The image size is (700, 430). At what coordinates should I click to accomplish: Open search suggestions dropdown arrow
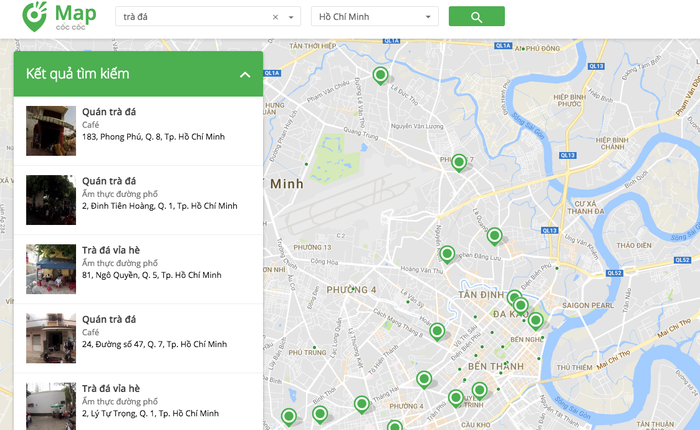point(291,17)
